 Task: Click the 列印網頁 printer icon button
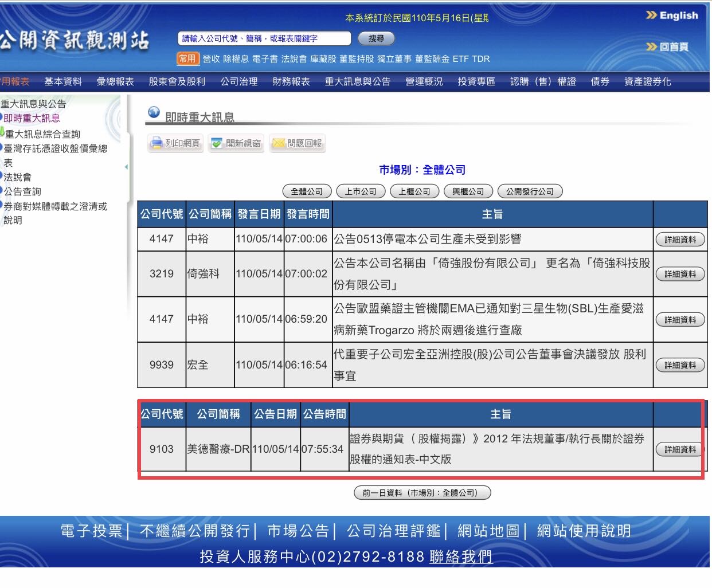(x=175, y=143)
